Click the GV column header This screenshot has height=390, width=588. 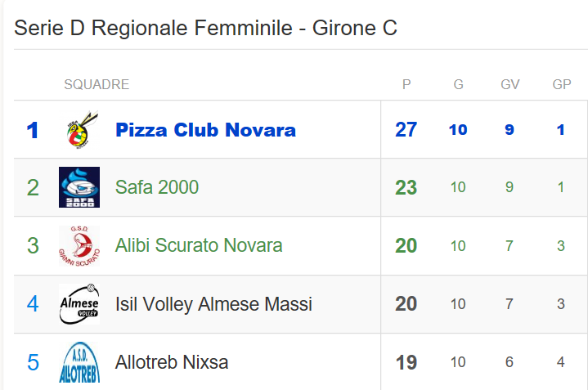[510, 84]
